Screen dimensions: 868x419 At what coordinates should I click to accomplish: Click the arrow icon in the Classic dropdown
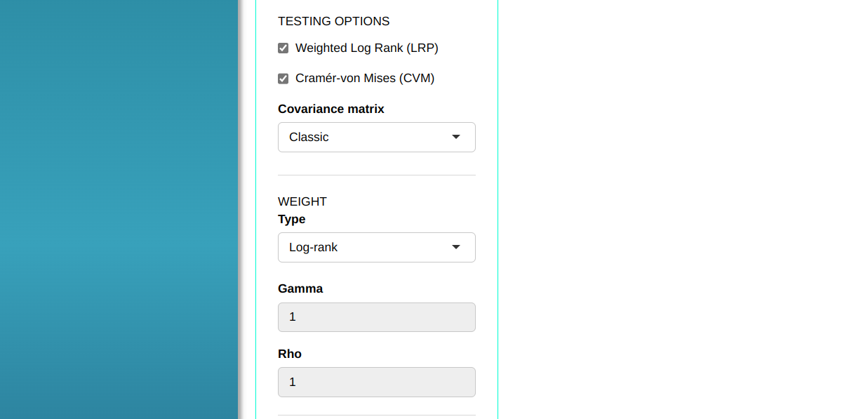click(x=456, y=137)
